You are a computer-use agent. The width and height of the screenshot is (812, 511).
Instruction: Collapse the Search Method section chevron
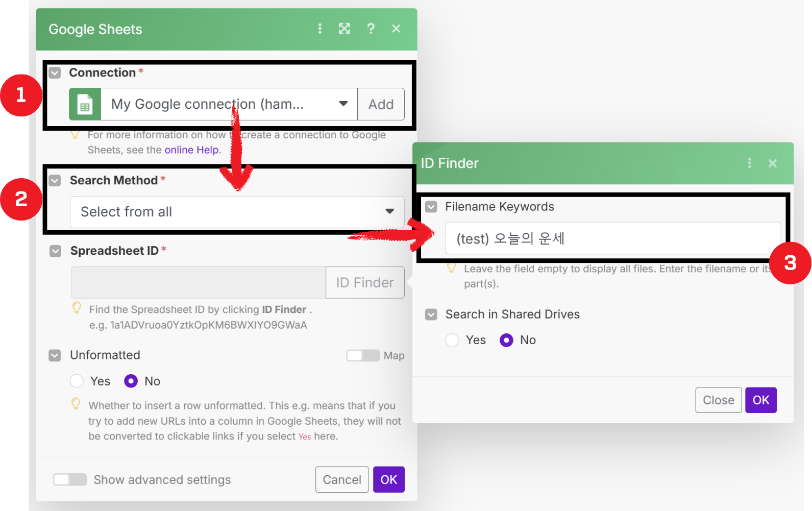click(55, 181)
